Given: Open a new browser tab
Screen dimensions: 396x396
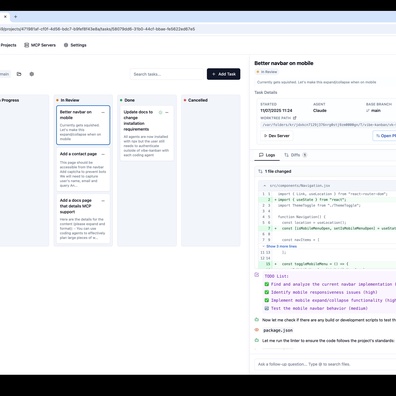Looking at the screenshot, I should (15, 16).
